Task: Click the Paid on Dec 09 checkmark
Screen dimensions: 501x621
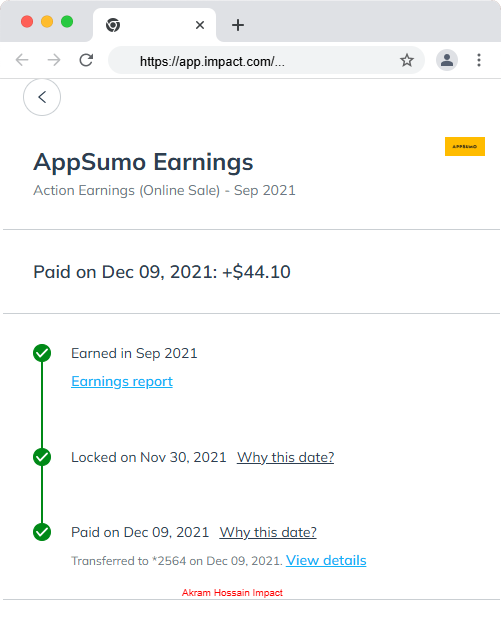Action: pos(42,532)
